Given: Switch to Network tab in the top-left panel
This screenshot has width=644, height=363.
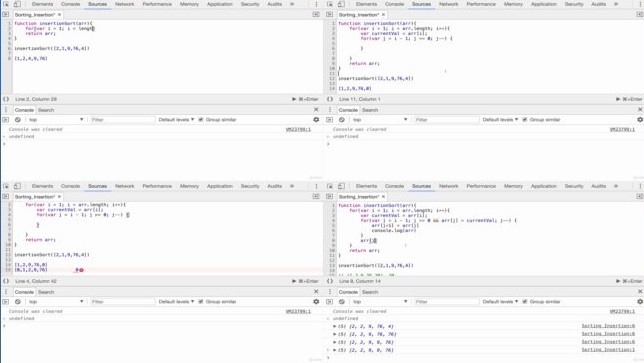Looking at the screenshot, I should [x=124, y=4].
